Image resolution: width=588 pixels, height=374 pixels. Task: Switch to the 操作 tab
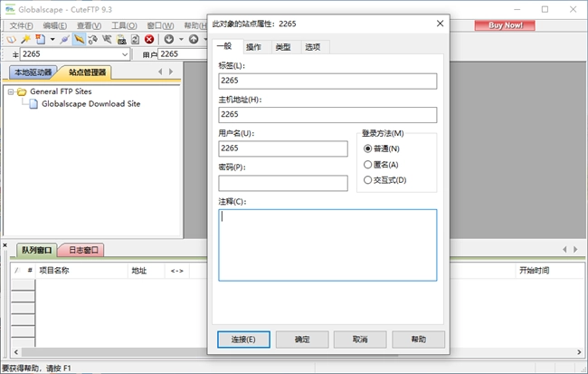pyautogui.click(x=254, y=46)
